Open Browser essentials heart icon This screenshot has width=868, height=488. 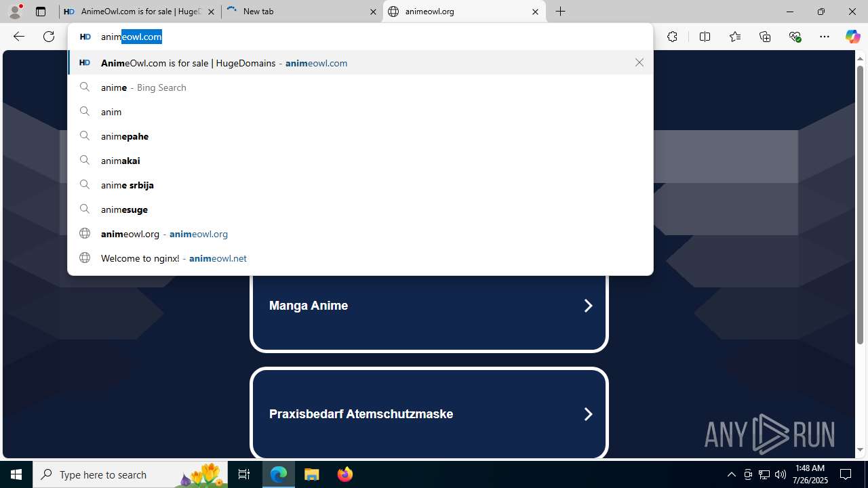795,37
